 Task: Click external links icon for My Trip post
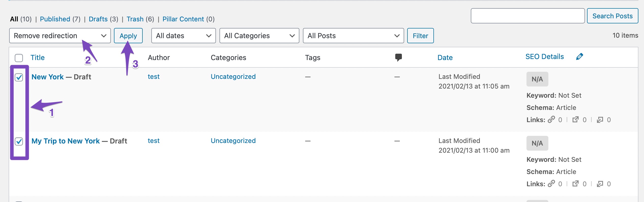(x=575, y=184)
